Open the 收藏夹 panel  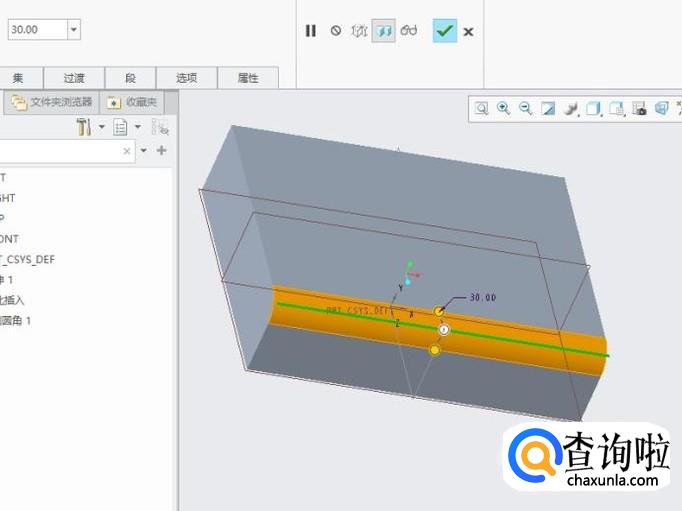point(133,102)
